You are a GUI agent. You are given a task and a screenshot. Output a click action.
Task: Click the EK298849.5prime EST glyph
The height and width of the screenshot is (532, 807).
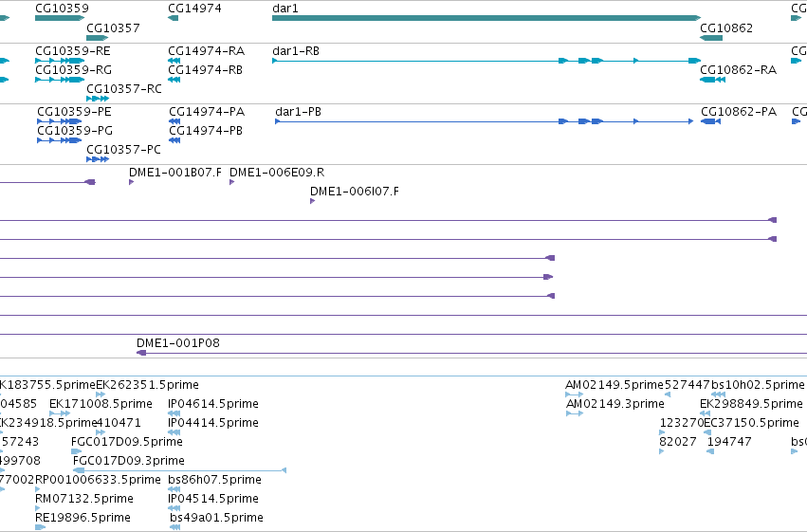coord(706,413)
